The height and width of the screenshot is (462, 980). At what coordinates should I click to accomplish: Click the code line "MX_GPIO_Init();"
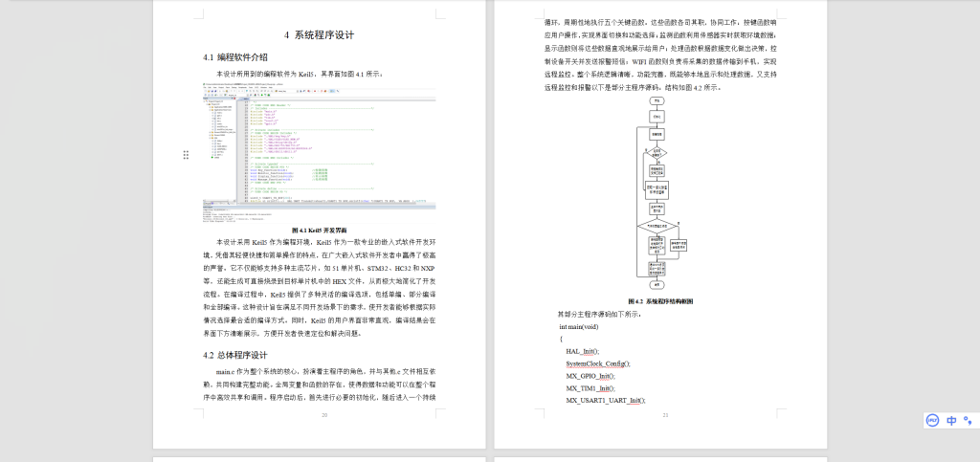(590, 377)
